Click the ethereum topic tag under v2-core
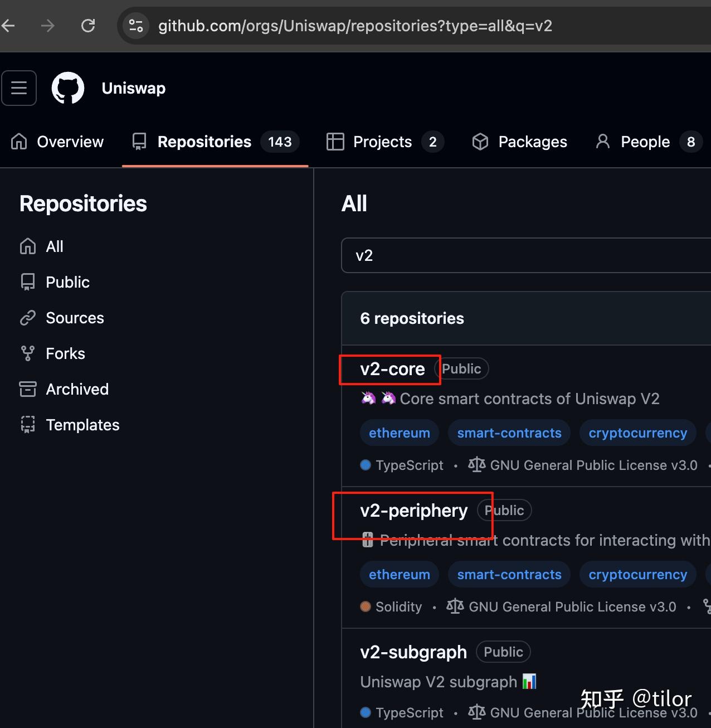 point(399,433)
